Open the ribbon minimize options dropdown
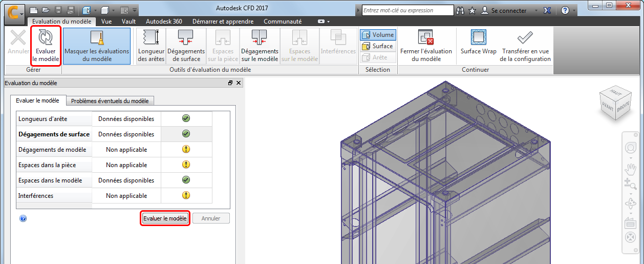This screenshot has width=644, height=264. [x=324, y=22]
